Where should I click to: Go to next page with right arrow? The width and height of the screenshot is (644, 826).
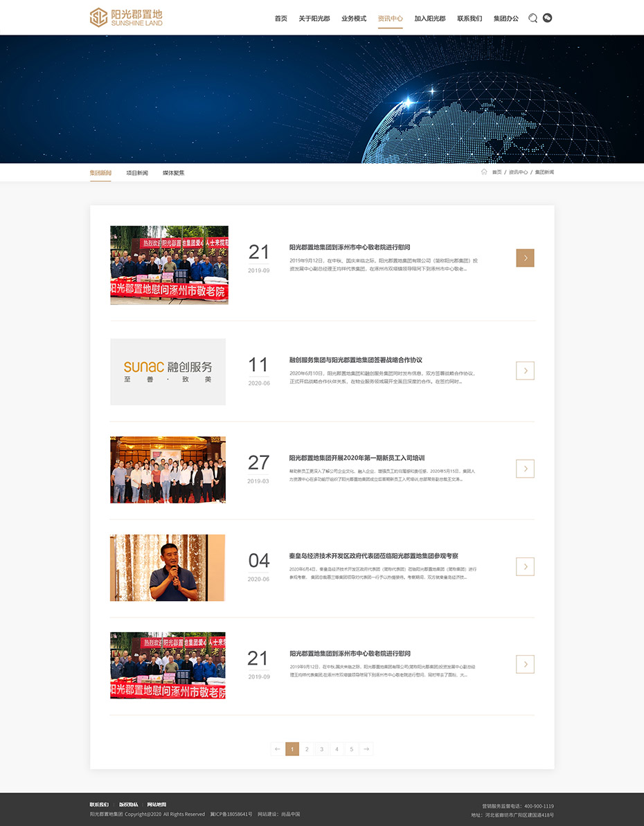click(366, 749)
